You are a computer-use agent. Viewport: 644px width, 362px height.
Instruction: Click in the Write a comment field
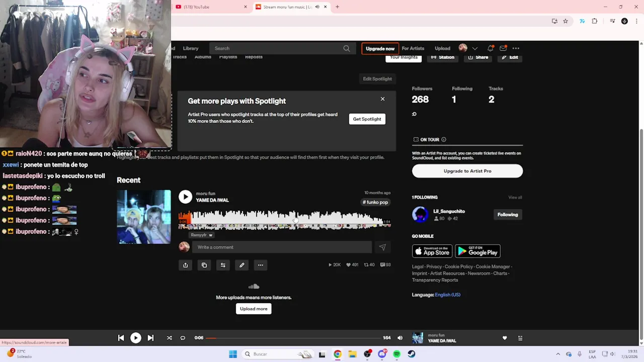pyautogui.click(x=282, y=247)
